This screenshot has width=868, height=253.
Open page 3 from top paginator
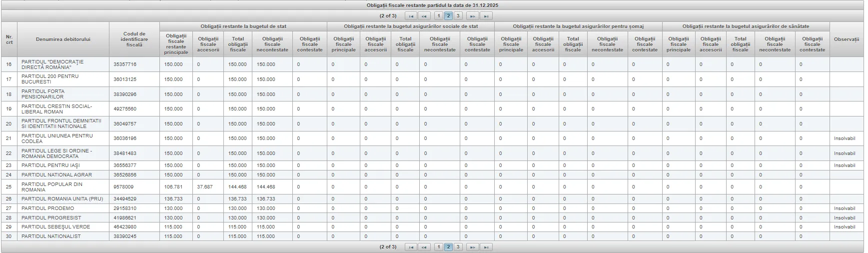tap(458, 16)
